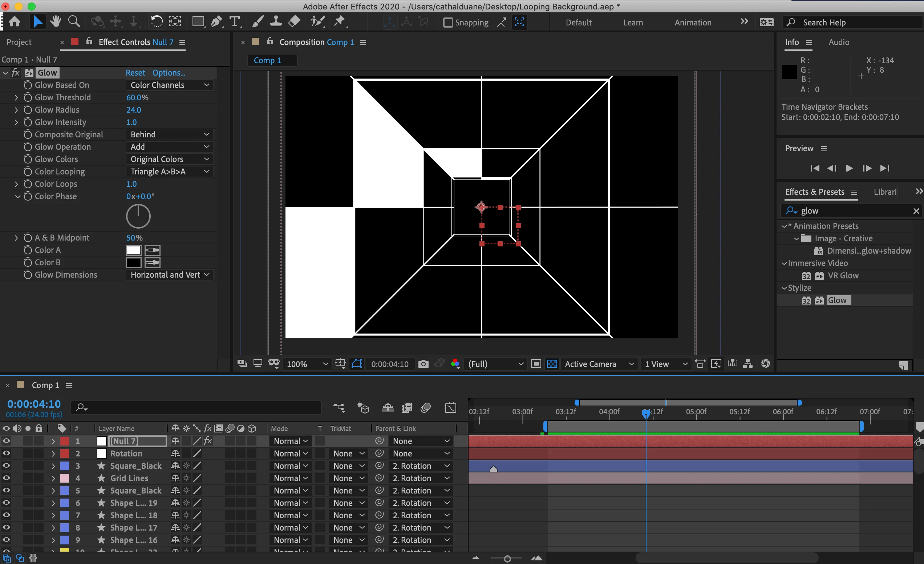Viewport: 924px width, 564px height.
Task: Hide the Grid Lines layer
Action: click(x=7, y=478)
